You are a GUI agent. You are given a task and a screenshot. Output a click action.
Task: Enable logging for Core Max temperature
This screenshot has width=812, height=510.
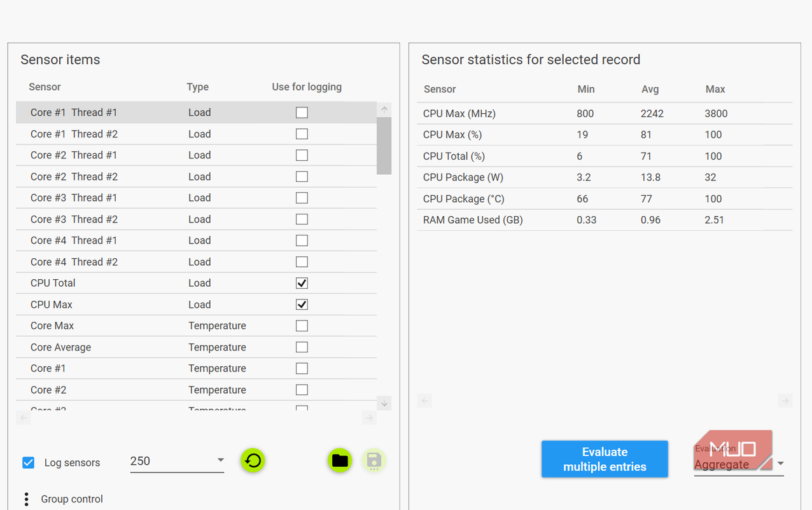coord(302,326)
